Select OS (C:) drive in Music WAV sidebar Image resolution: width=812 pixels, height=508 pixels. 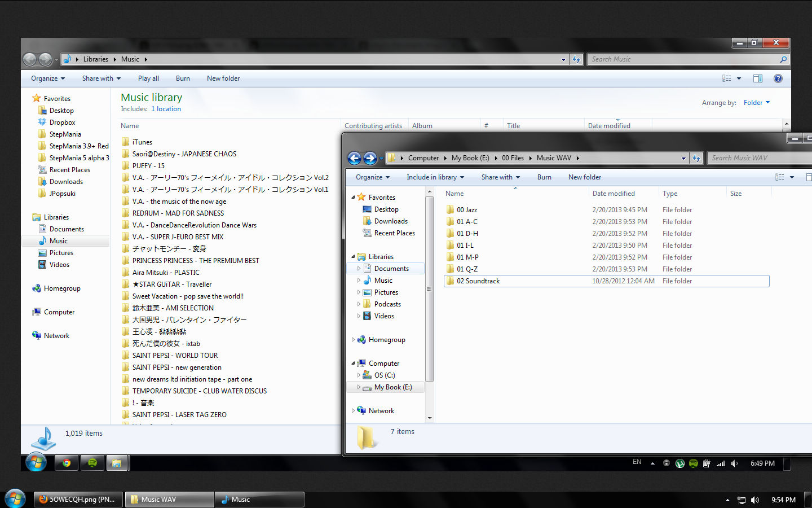(x=385, y=375)
